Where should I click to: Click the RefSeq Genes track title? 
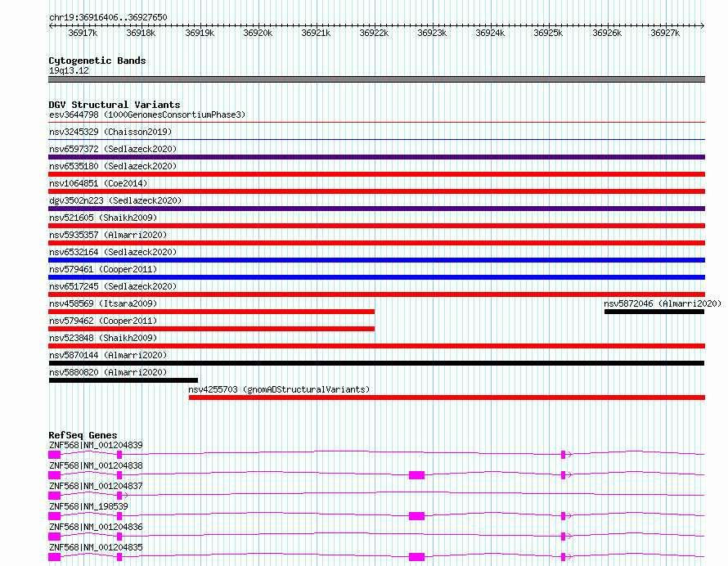(83, 435)
